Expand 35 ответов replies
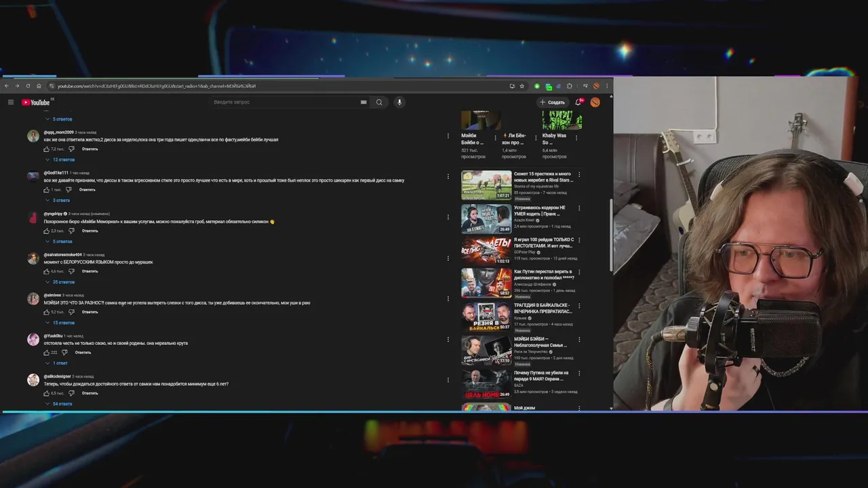 (60, 282)
